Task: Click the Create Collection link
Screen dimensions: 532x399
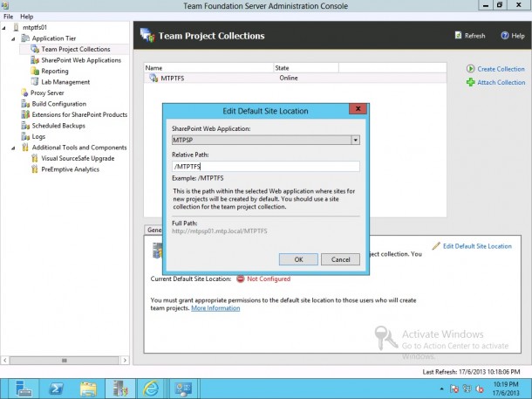Action: click(501, 69)
